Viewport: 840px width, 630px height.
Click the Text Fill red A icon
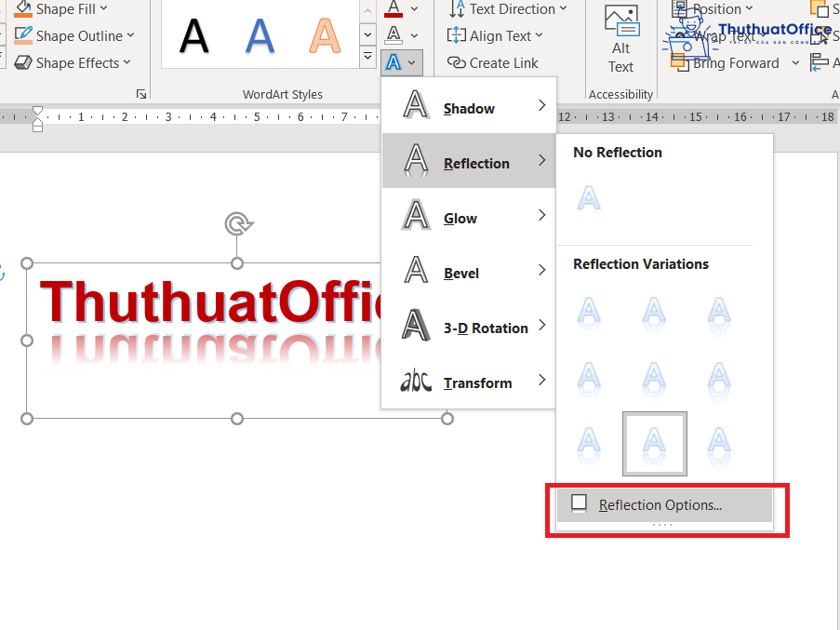393,8
